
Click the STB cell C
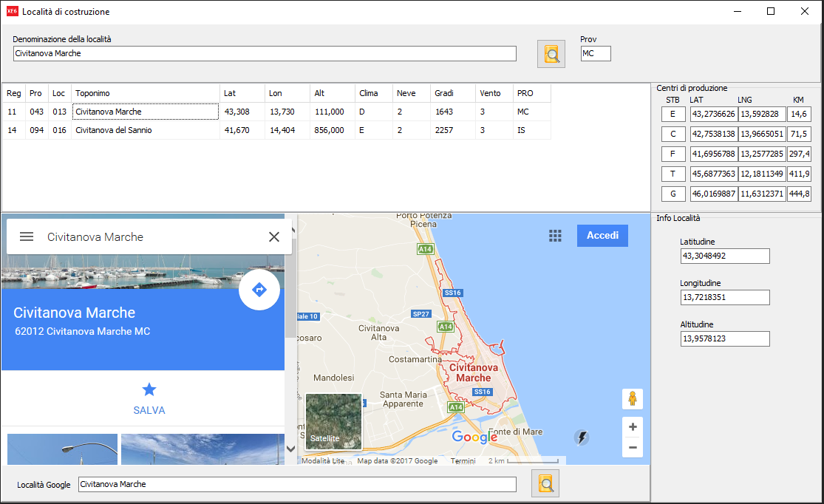pos(673,134)
